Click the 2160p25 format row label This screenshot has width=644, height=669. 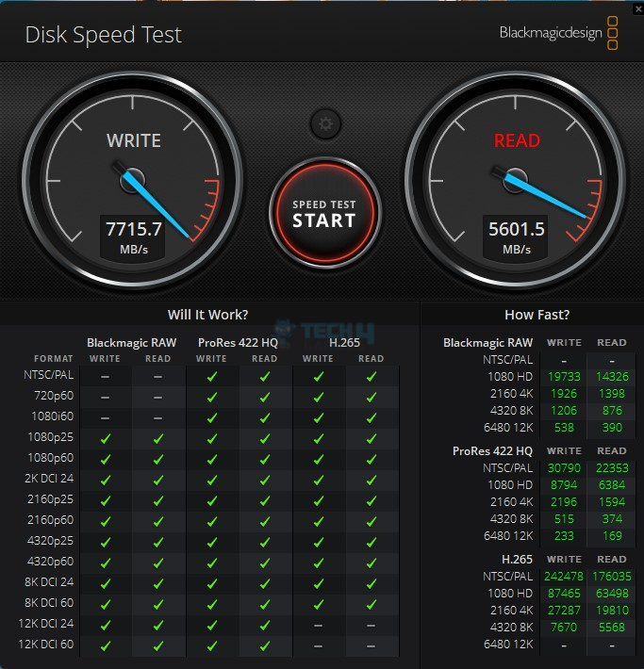click(x=50, y=499)
